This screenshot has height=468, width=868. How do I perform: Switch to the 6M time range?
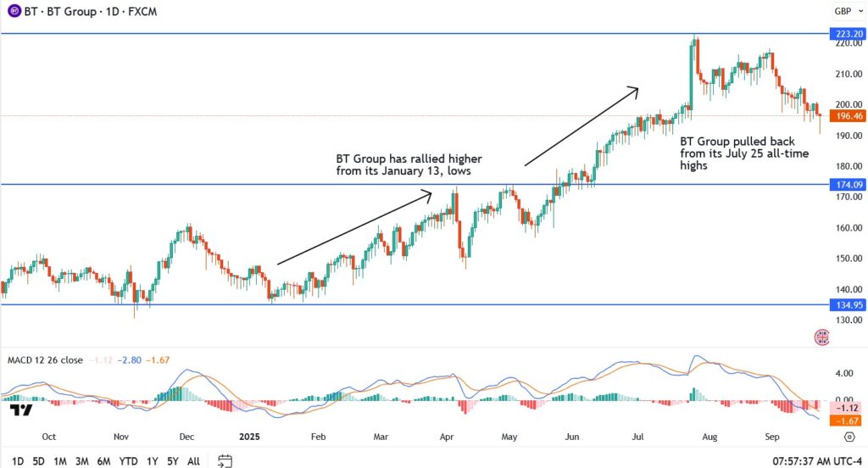103,461
